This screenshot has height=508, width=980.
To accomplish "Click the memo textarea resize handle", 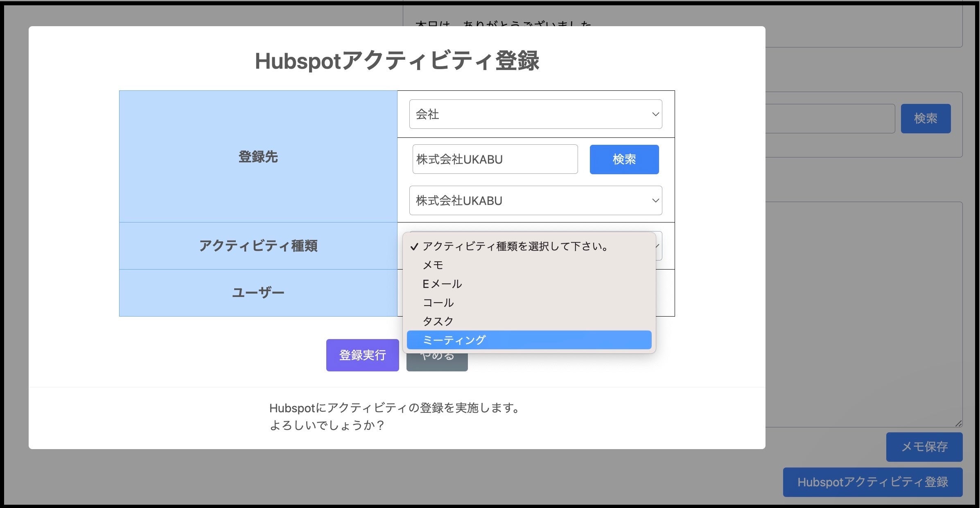I will (x=958, y=424).
